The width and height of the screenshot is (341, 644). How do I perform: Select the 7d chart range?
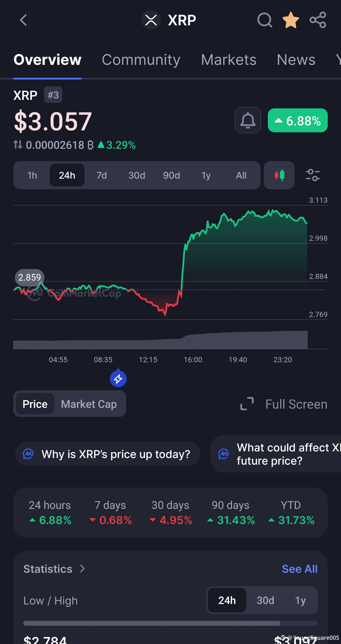[x=102, y=175]
